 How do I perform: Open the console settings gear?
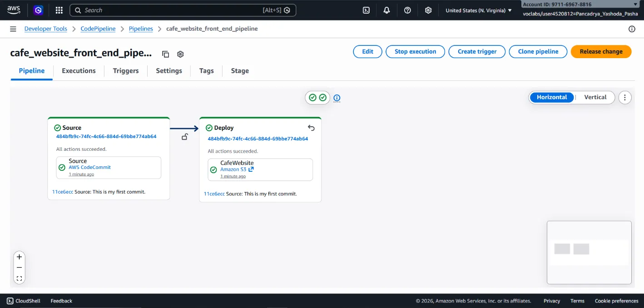pos(428,10)
